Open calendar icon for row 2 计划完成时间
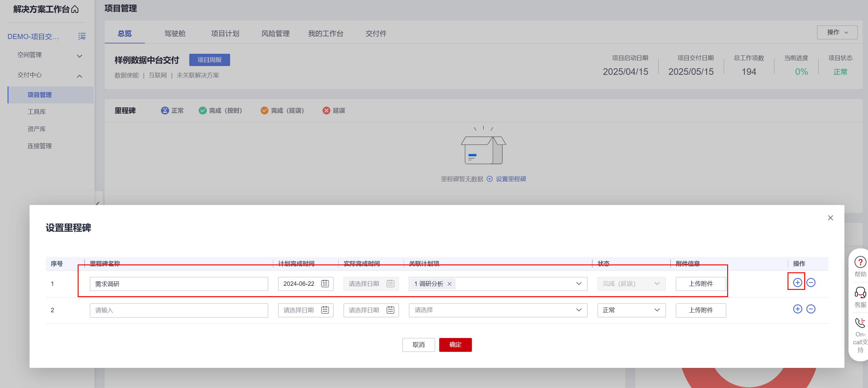 [x=325, y=310]
